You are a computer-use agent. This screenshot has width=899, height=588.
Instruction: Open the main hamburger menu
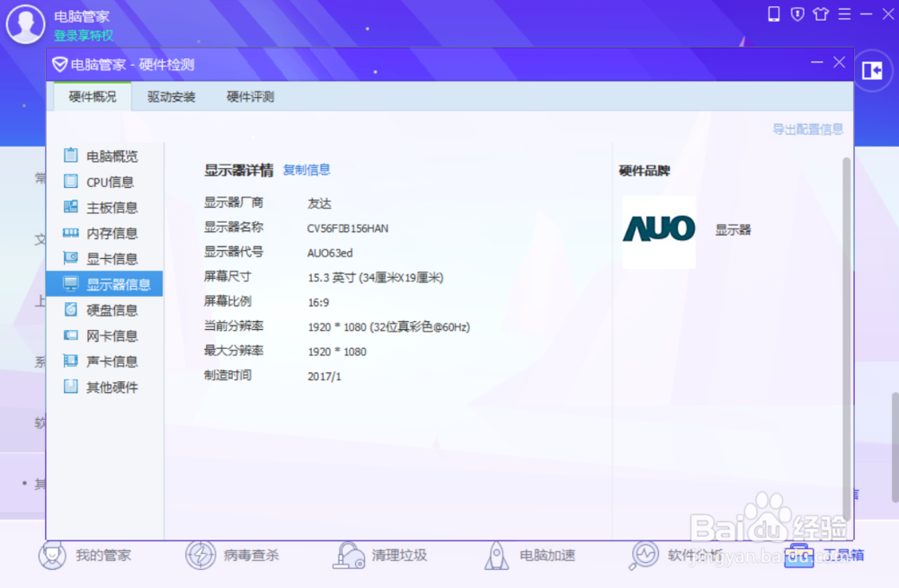844,13
